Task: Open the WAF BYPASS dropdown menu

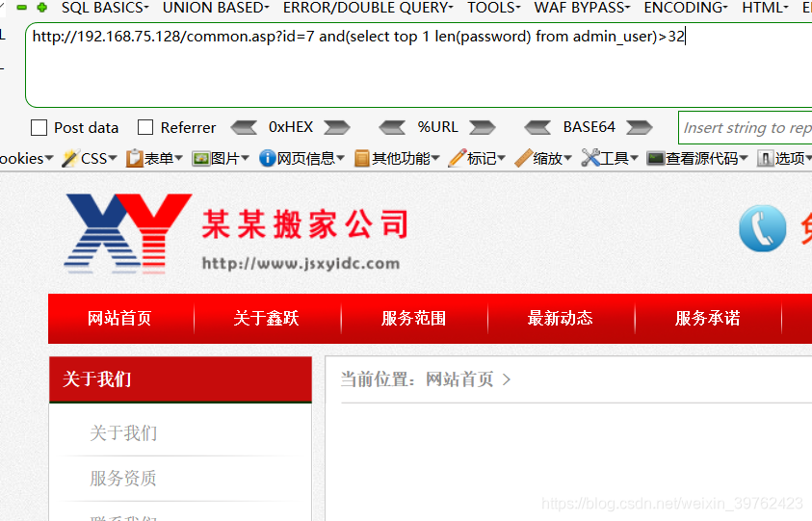Action: point(582,8)
